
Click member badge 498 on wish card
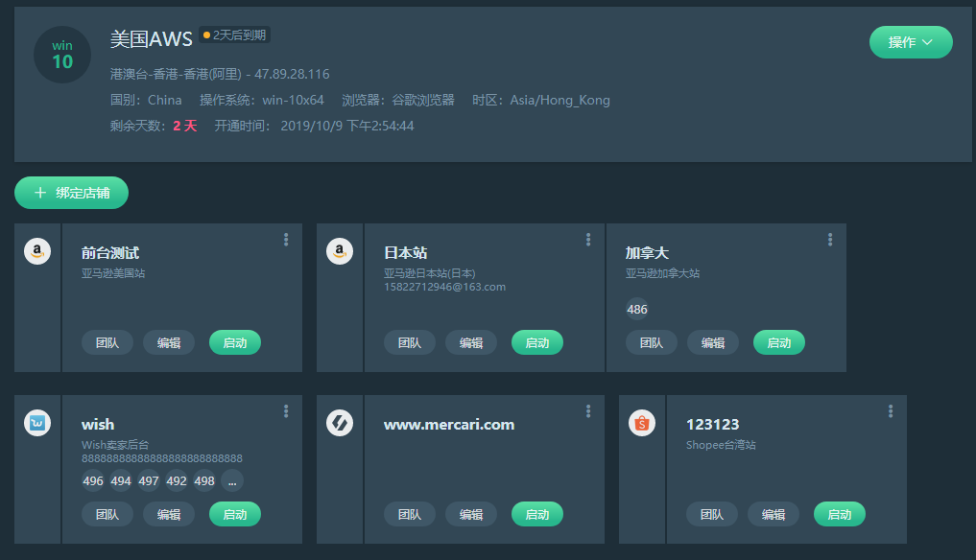tap(204, 481)
